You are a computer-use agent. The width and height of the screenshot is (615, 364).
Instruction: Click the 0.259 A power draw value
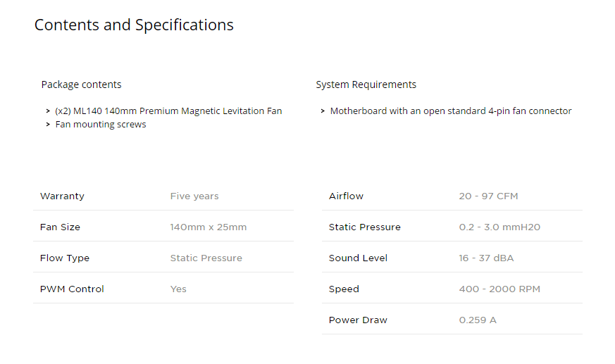click(x=478, y=320)
